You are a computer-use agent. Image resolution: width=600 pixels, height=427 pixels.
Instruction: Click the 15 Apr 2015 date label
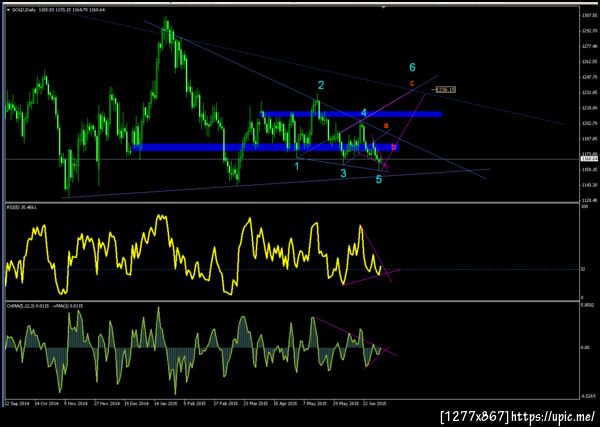pyautogui.click(x=286, y=403)
